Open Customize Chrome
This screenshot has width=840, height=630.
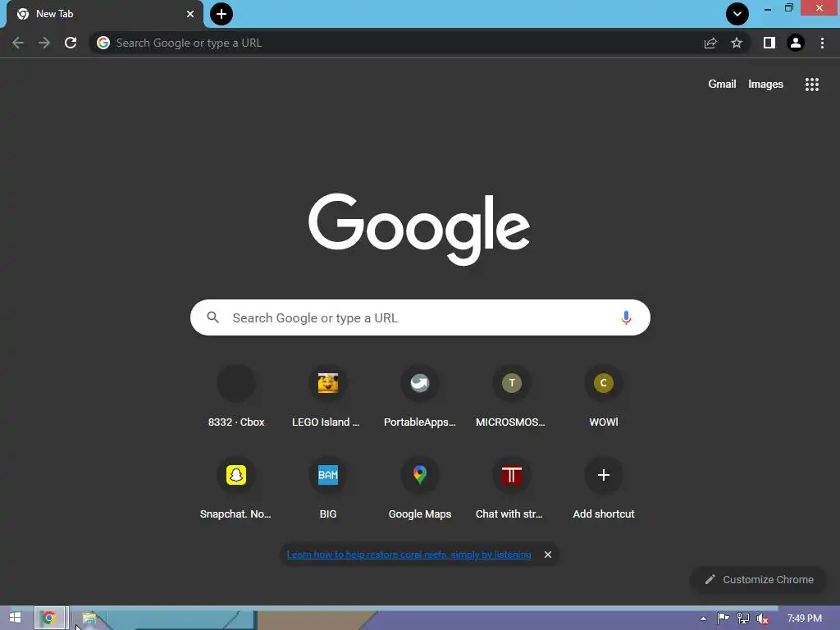coord(759,580)
